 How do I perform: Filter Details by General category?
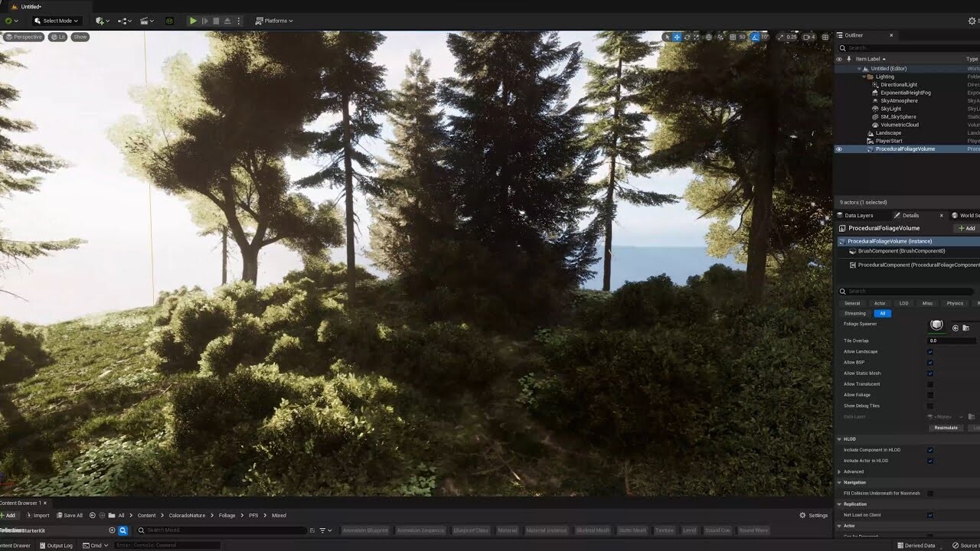[852, 303]
